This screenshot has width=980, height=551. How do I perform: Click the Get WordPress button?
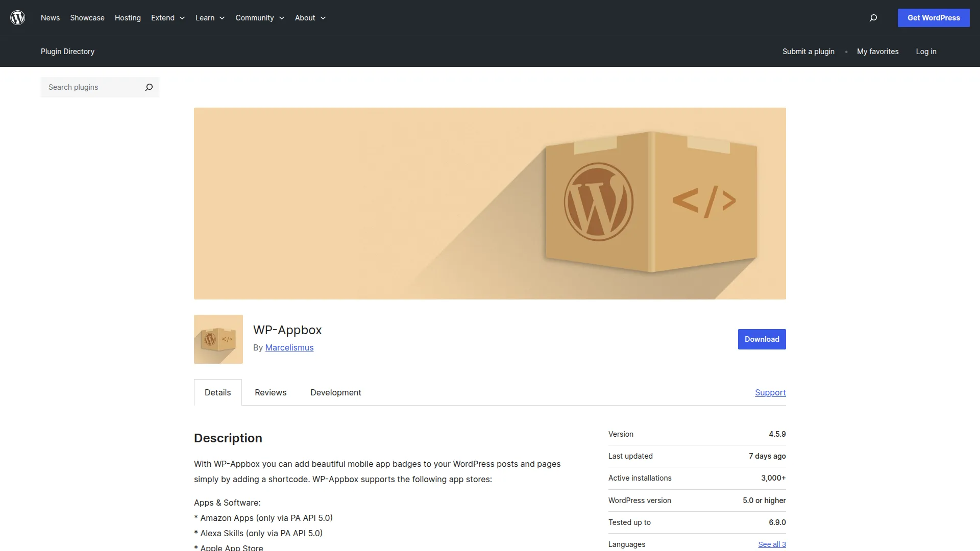[x=934, y=18]
